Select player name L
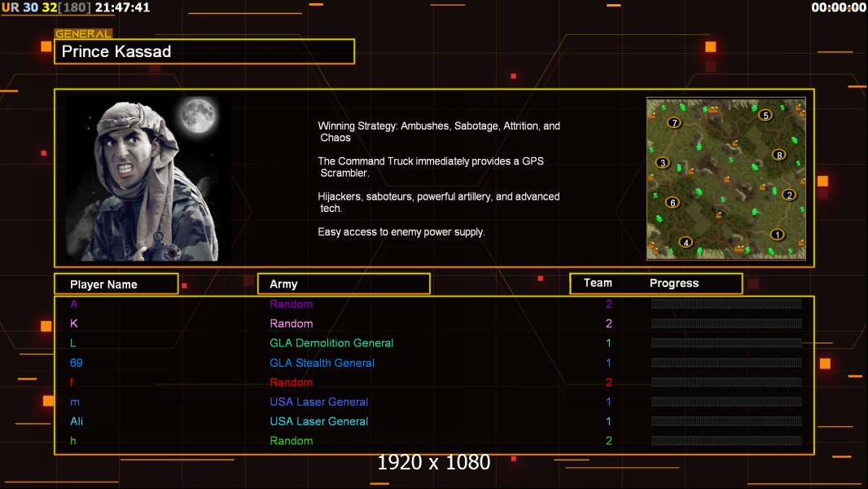This screenshot has width=868, height=489. [73, 343]
